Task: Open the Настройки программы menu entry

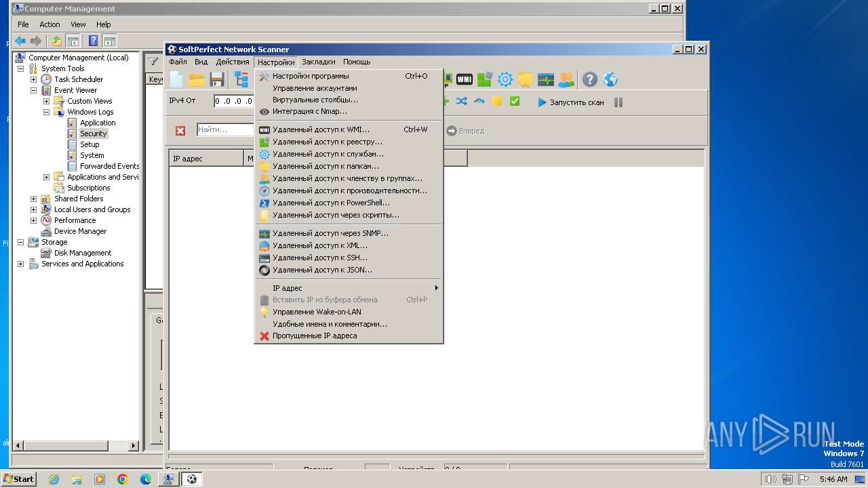Action: click(x=349, y=76)
